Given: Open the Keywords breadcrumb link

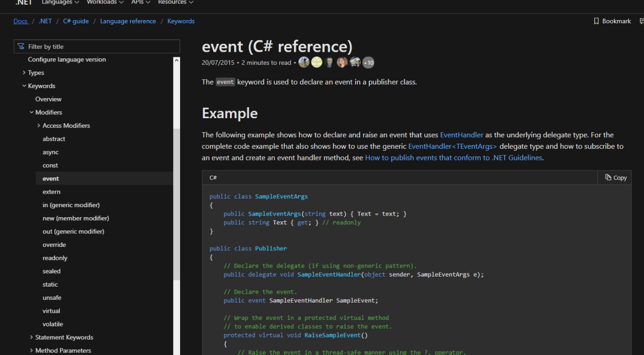Looking at the screenshot, I should (x=181, y=21).
